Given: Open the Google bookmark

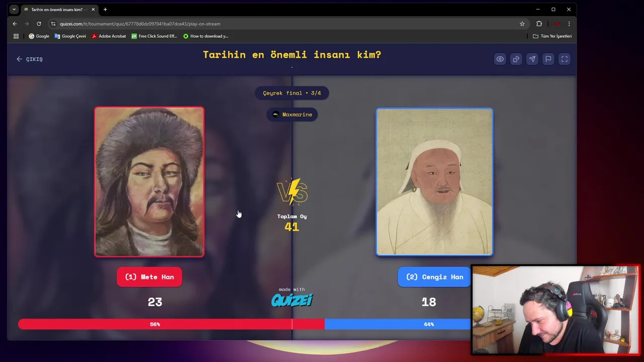Looking at the screenshot, I should [x=39, y=36].
